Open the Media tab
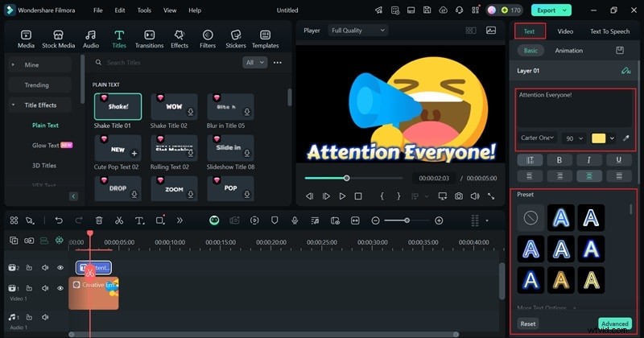 coord(26,39)
